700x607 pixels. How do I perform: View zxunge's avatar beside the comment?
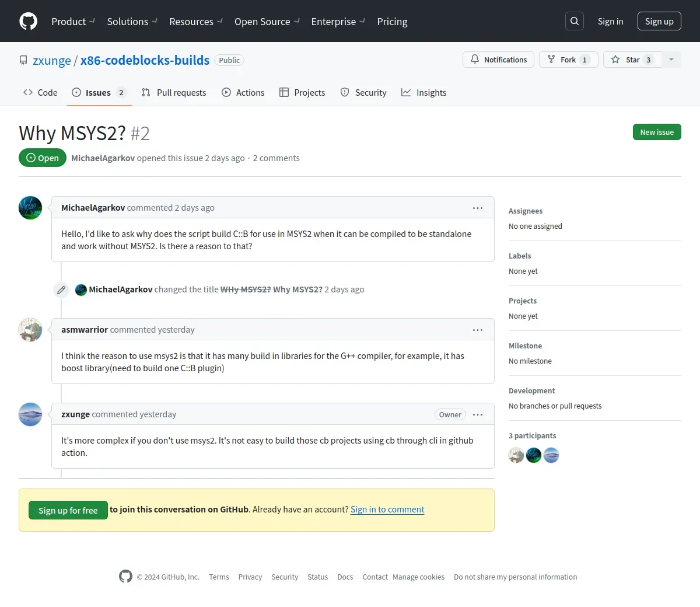tap(30, 414)
